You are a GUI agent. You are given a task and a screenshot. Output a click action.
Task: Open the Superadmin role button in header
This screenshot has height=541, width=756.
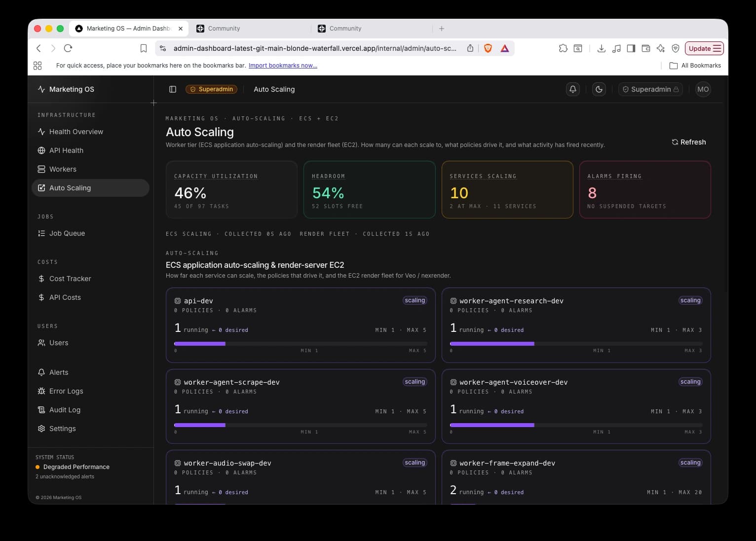650,89
